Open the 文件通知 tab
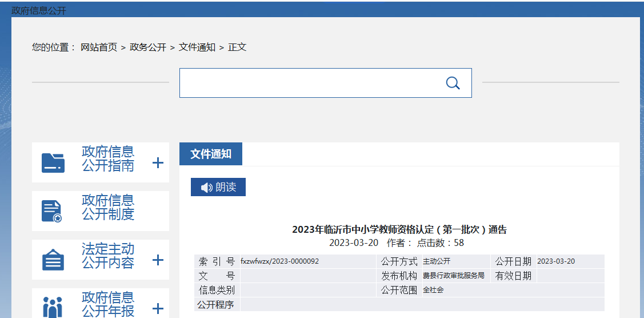This screenshot has height=318, width=644. tap(211, 154)
